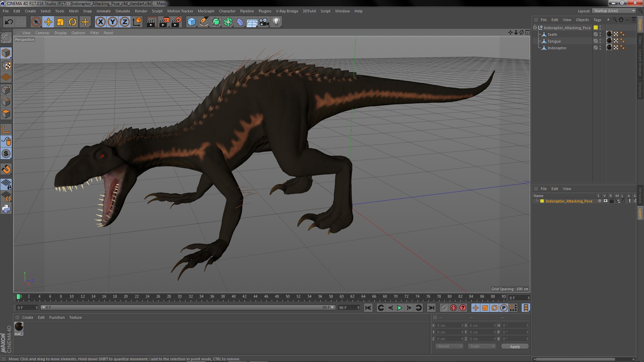
Task: Click yellow color swatch in Layers panel
Action: [x=542, y=201]
